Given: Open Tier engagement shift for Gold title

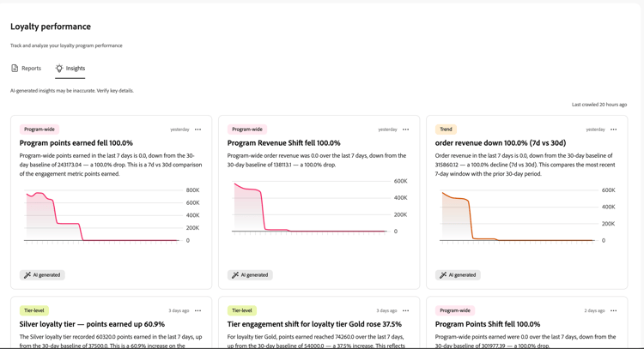Looking at the screenshot, I should tap(314, 324).
